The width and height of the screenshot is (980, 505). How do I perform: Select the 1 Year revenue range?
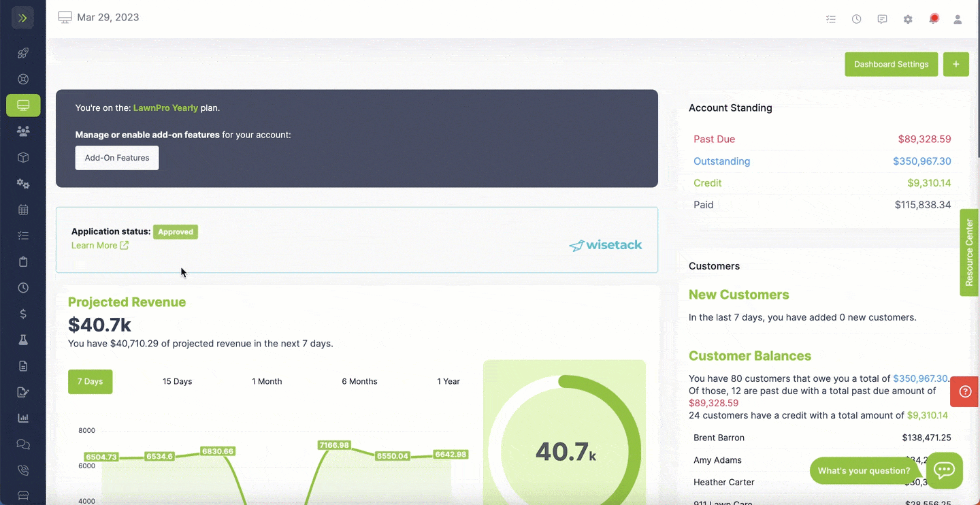448,382
